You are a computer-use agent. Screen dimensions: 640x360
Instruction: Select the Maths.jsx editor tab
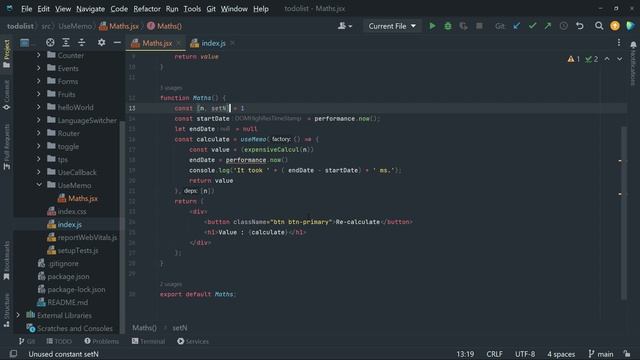156,43
